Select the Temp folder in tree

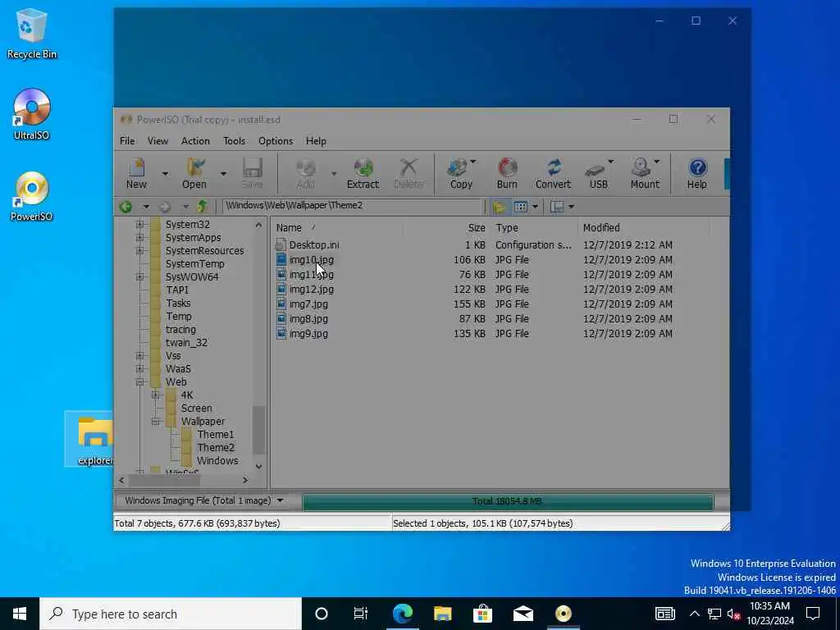(x=178, y=317)
